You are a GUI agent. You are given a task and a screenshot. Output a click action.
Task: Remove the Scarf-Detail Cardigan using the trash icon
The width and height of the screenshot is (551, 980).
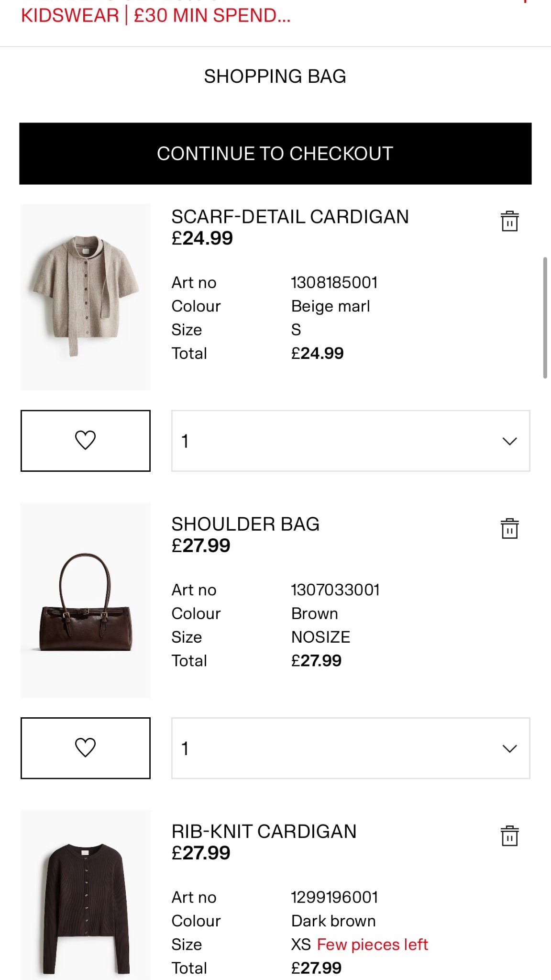[510, 222]
